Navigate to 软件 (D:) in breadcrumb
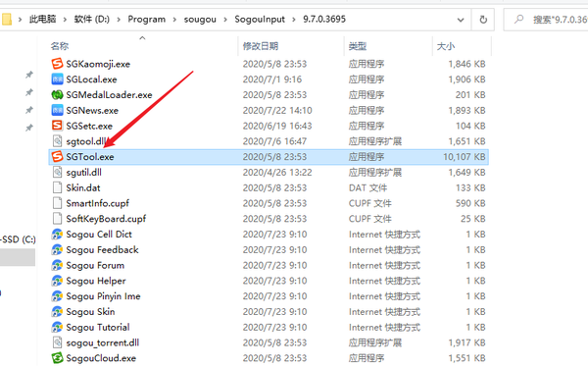This screenshot has width=588, height=368. [91, 20]
